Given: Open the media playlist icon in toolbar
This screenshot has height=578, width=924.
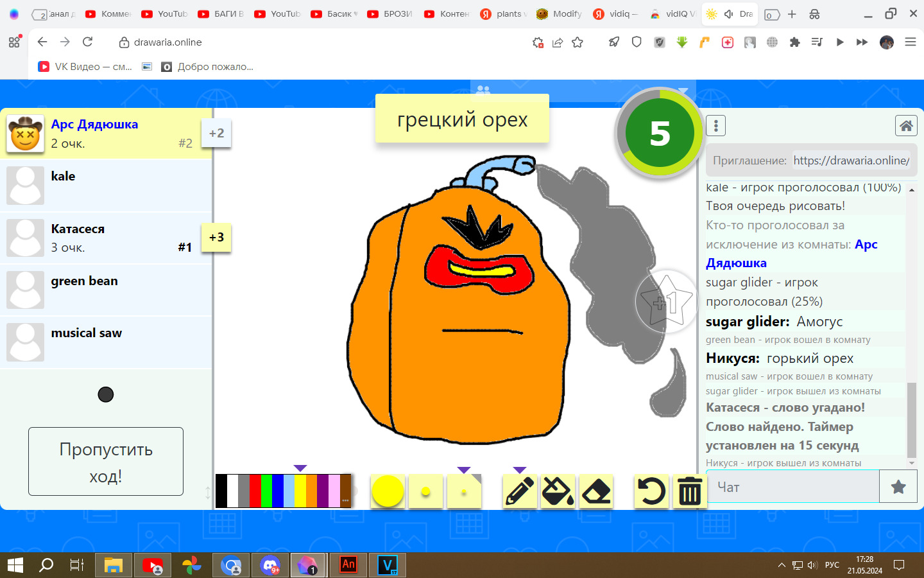Looking at the screenshot, I should (x=817, y=42).
